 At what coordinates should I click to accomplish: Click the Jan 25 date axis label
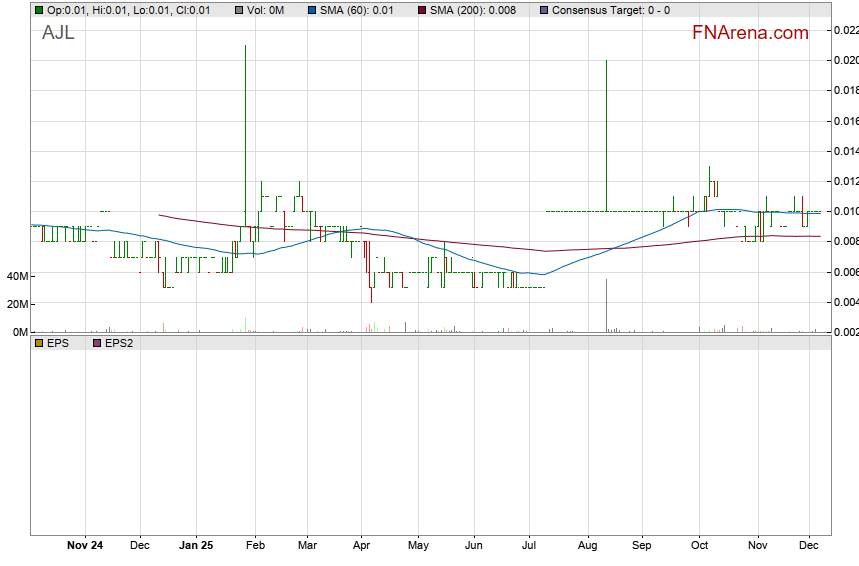click(196, 546)
